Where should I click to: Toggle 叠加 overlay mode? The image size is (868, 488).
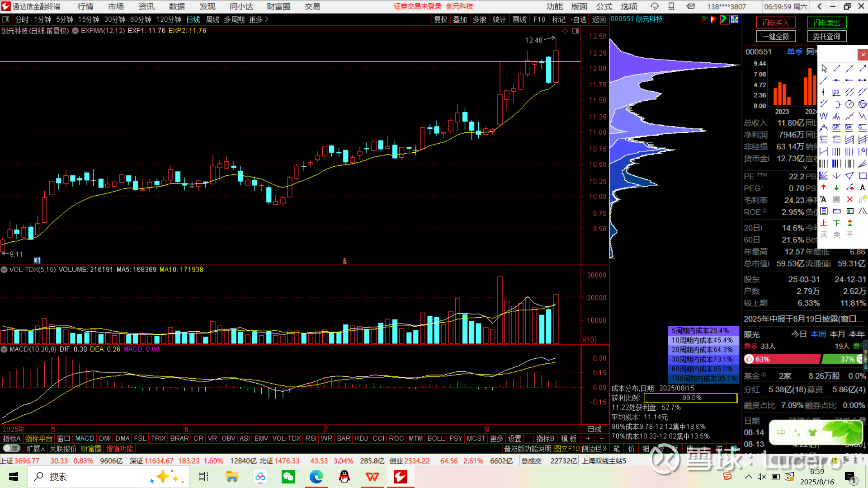click(x=460, y=19)
